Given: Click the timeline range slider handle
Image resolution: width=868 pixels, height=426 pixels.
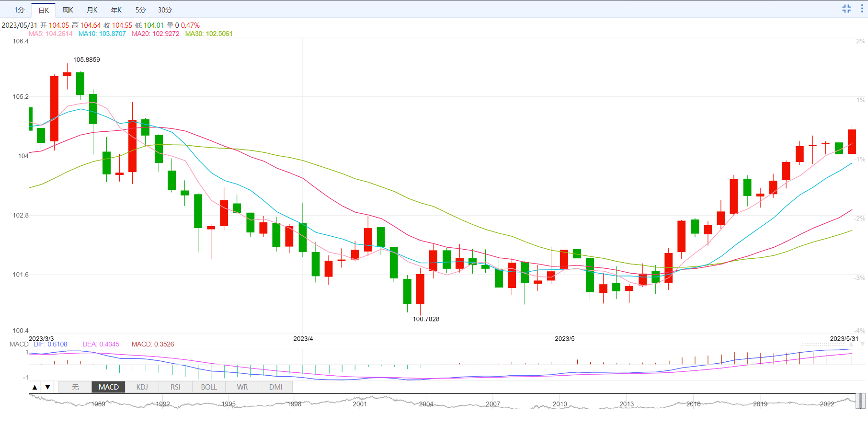Looking at the screenshot, I should [x=860, y=401].
